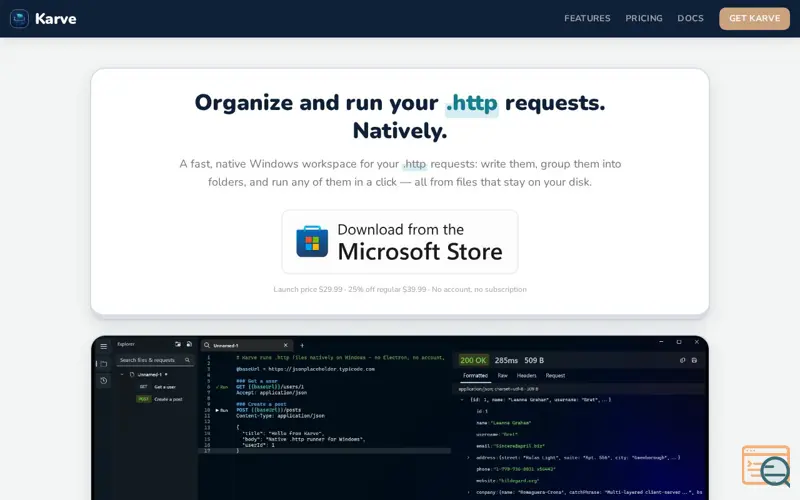Click the phone value in the response
Viewport: 800px width, 500px height.
point(524,469)
